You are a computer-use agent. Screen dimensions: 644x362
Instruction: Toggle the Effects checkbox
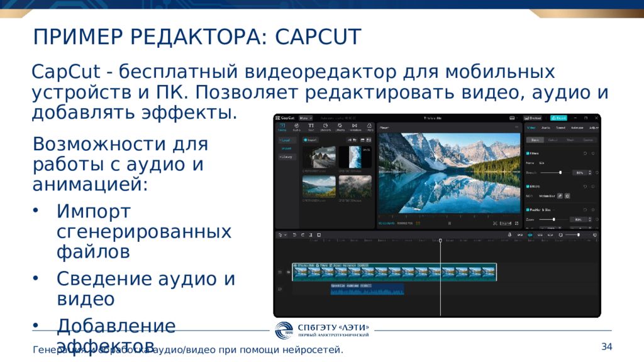528,186
